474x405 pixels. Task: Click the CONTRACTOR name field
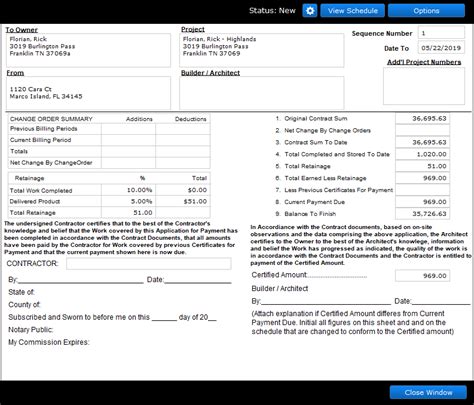[149, 263]
